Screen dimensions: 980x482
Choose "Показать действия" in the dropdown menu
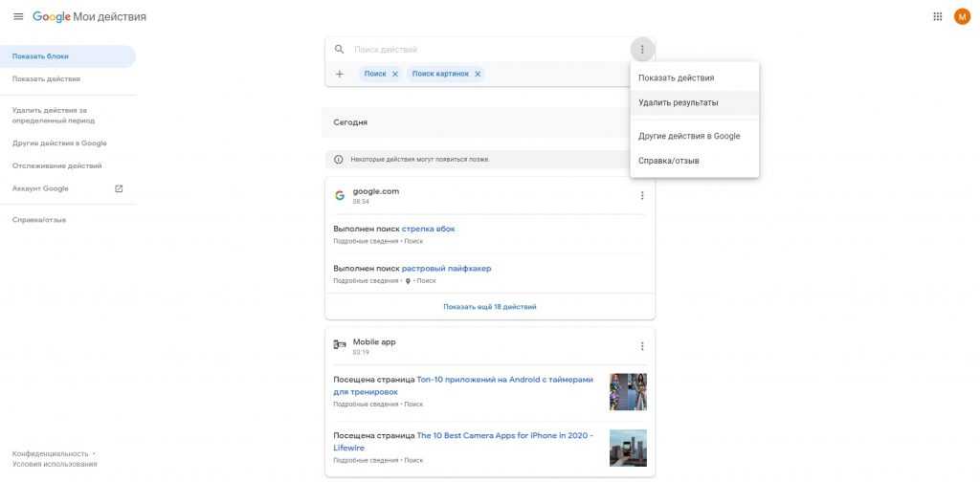(x=676, y=77)
